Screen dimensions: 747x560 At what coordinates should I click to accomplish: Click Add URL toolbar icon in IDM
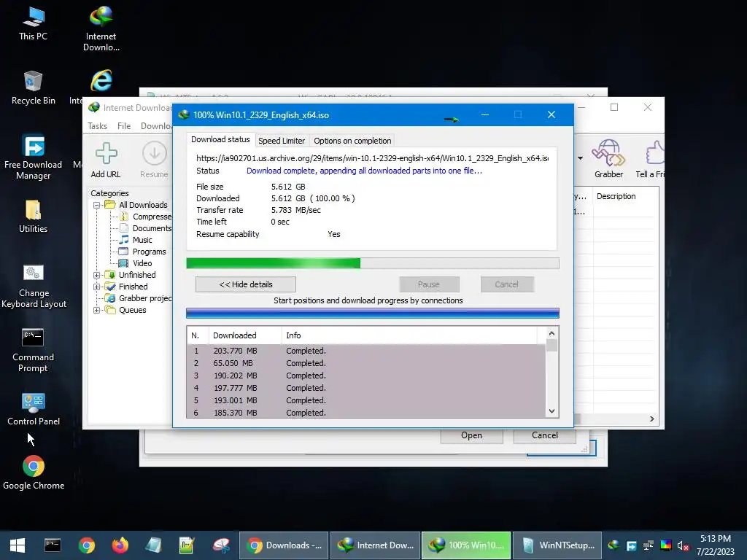click(x=106, y=160)
